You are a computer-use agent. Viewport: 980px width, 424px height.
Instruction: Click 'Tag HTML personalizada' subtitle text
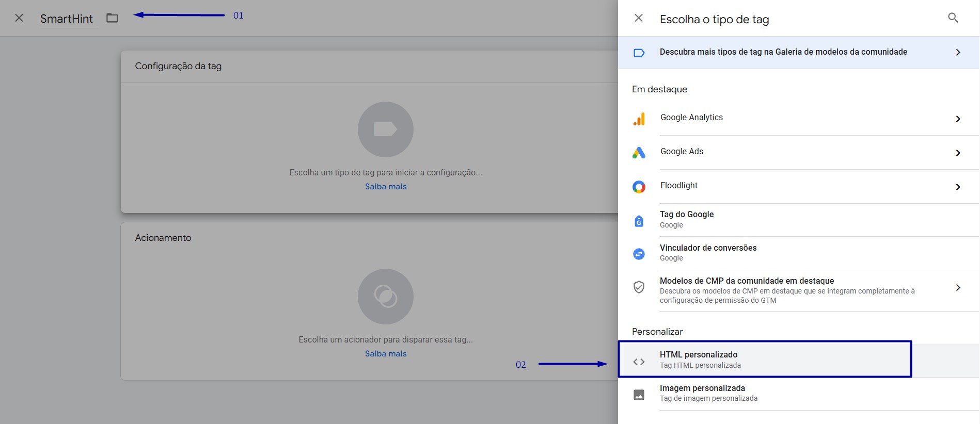(x=700, y=365)
